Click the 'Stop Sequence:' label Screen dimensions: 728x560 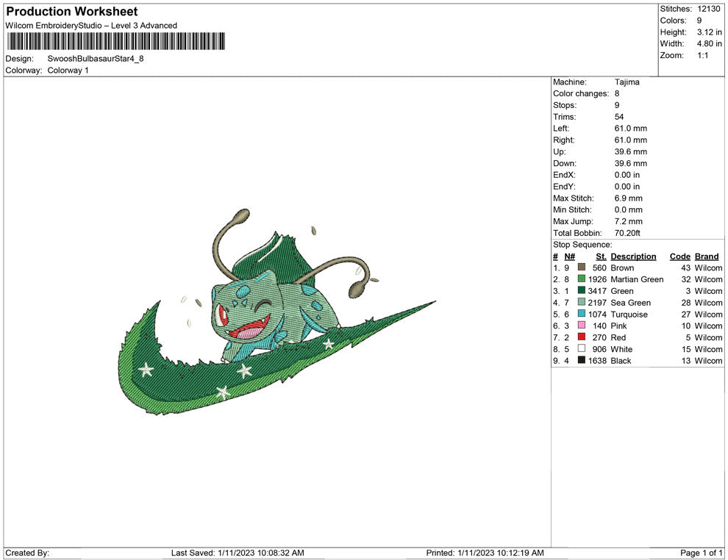click(582, 245)
